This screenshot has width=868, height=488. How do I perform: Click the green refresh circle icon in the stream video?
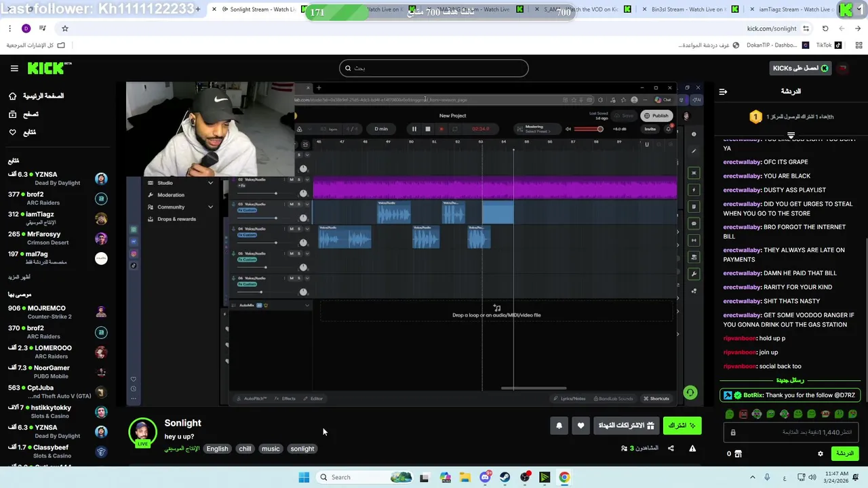pyautogui.click(x=690, y=392)
